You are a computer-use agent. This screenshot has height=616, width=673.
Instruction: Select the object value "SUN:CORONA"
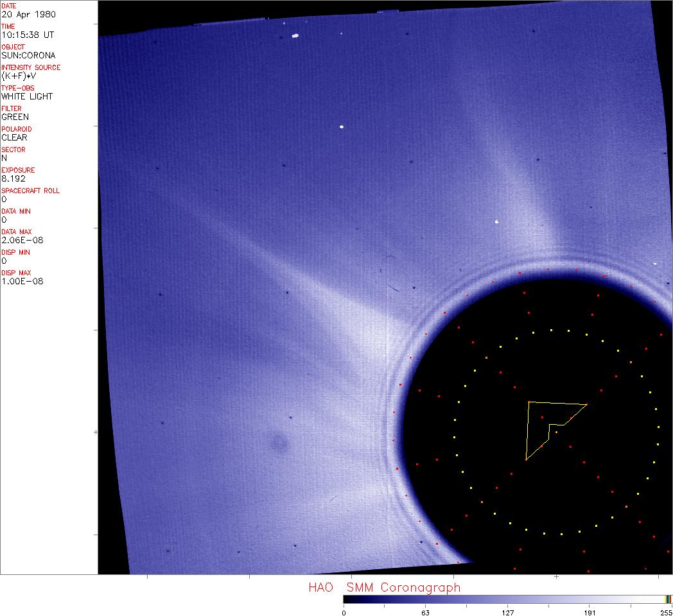pyautogui.click(x=28, y=55)
